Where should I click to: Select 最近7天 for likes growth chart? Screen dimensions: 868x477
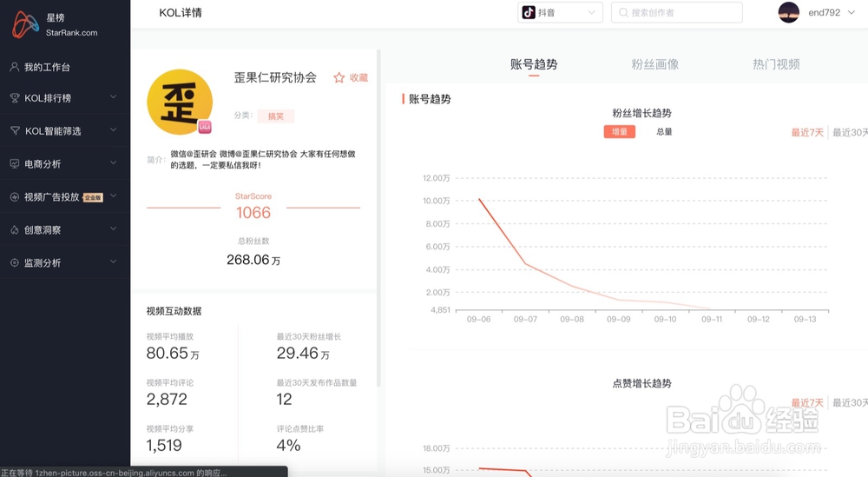[x=807, y=403]
